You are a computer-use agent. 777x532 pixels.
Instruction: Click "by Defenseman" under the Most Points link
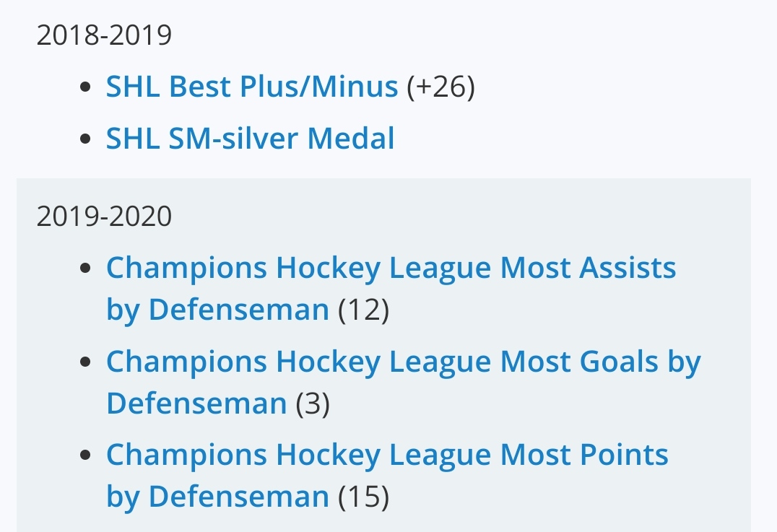[x=217, y=497]
